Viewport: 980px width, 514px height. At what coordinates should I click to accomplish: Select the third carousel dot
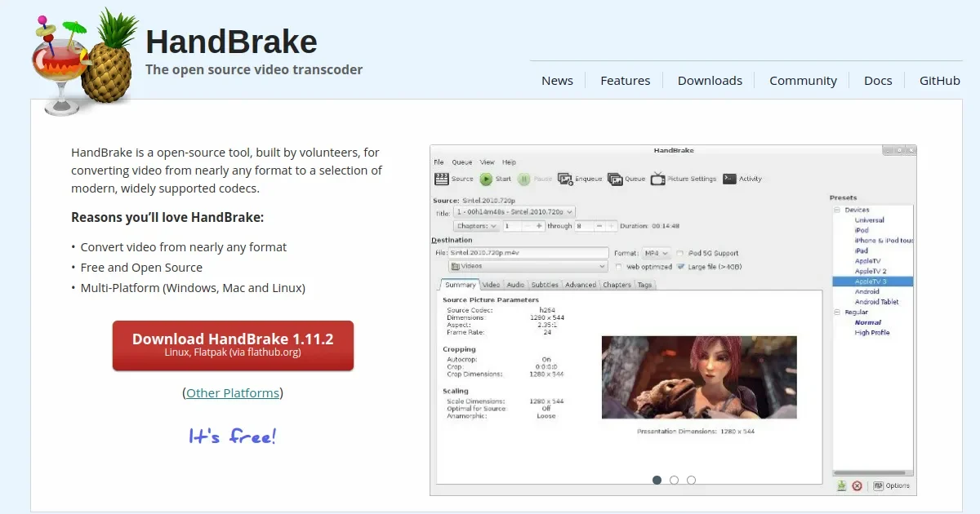[x=691, y=481]
